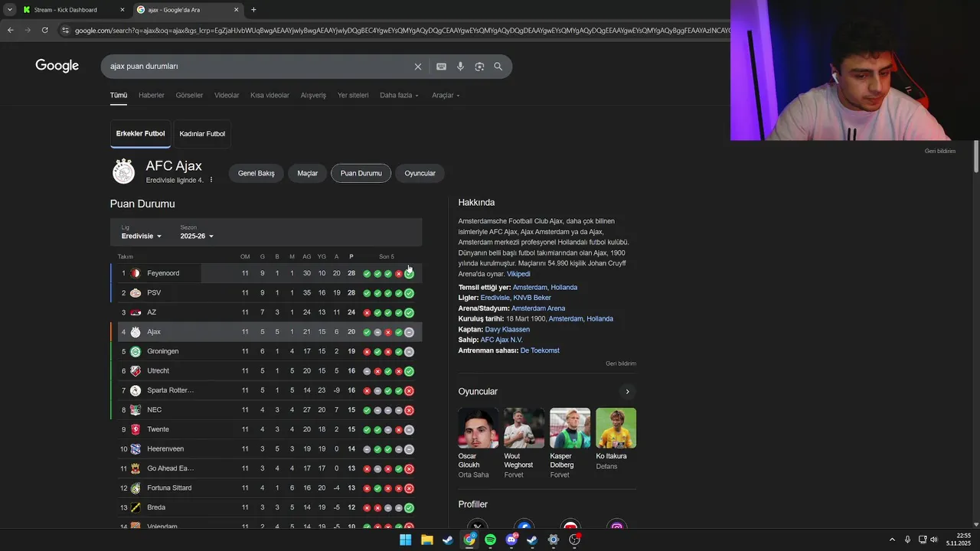Open Ko Itakura's player photo
The width and height of the screenshot is (980, 551).
pyautogui.click(x=616, y=428)
